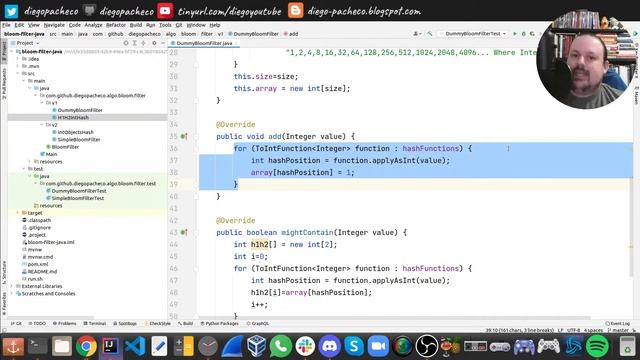
Task: Click the collapse all icon in Project panel
Action: (143, 43)
